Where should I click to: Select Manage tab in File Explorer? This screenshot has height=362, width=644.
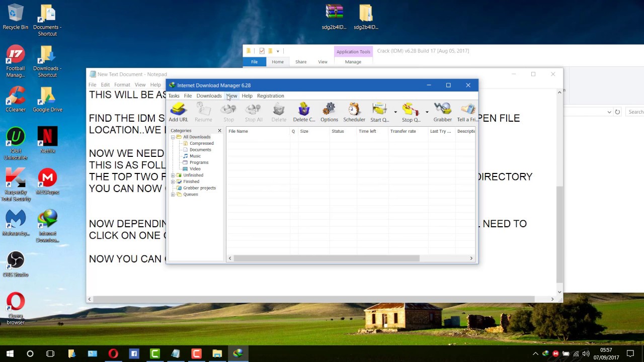click(353, 62)
